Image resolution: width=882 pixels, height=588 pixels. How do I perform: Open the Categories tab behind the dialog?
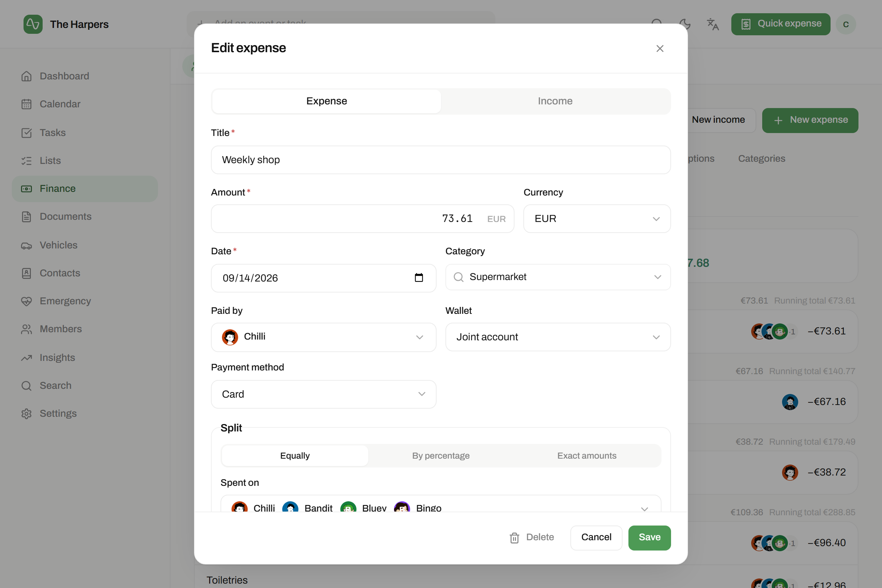click(761, 158)
